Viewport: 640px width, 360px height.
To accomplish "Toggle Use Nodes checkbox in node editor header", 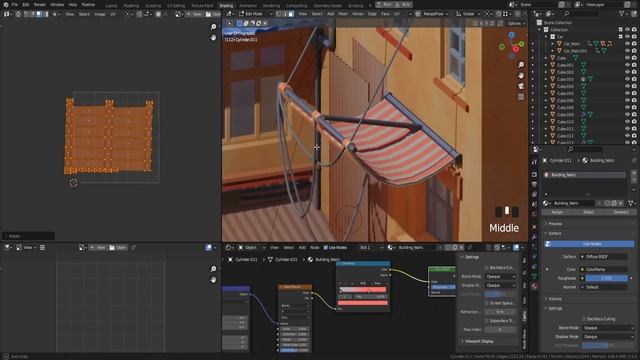I will [326, 247].
